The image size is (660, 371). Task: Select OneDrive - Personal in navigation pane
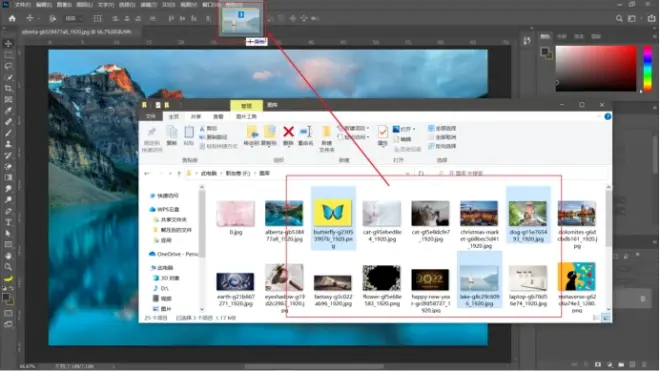173,254
